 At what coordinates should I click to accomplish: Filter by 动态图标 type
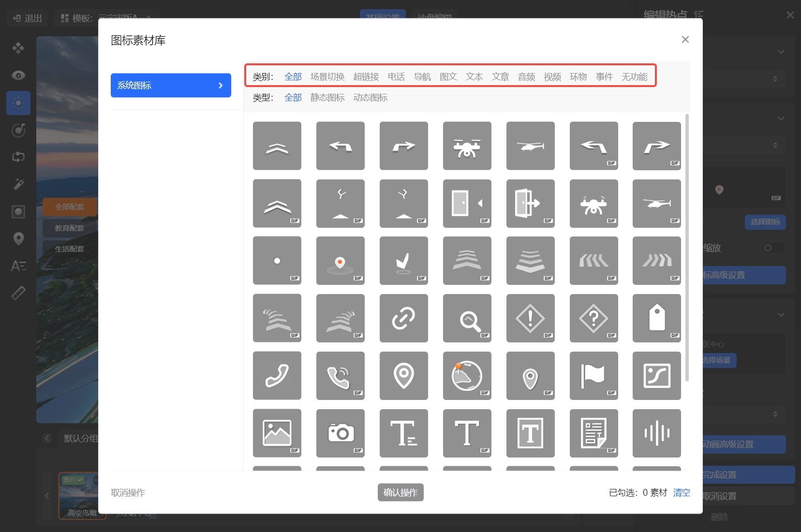[x=371, y=98]
